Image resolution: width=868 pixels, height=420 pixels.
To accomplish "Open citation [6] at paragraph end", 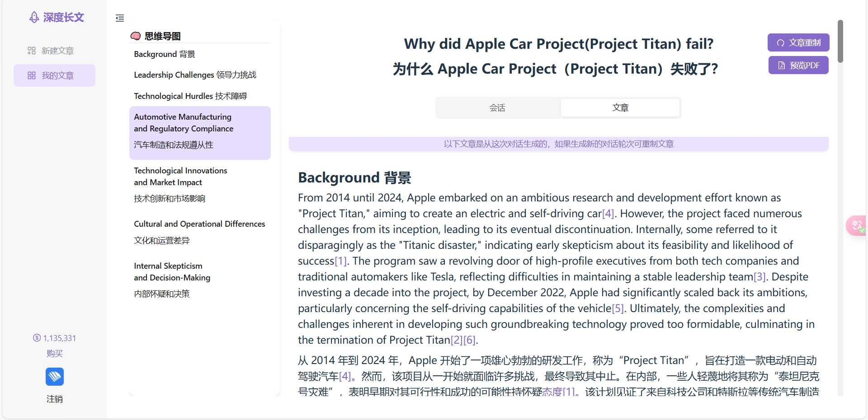I will click(x=469, y=340).
